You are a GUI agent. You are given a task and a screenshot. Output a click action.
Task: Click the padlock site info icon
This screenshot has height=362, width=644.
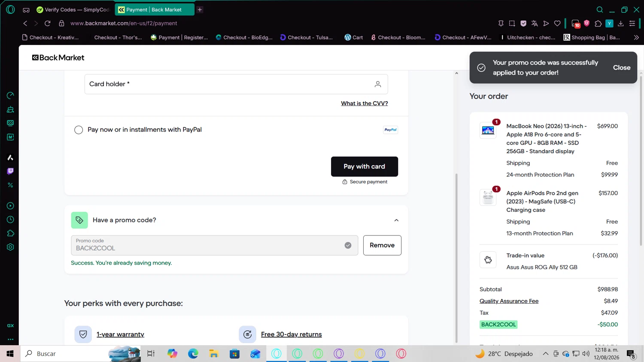[61, 23]
